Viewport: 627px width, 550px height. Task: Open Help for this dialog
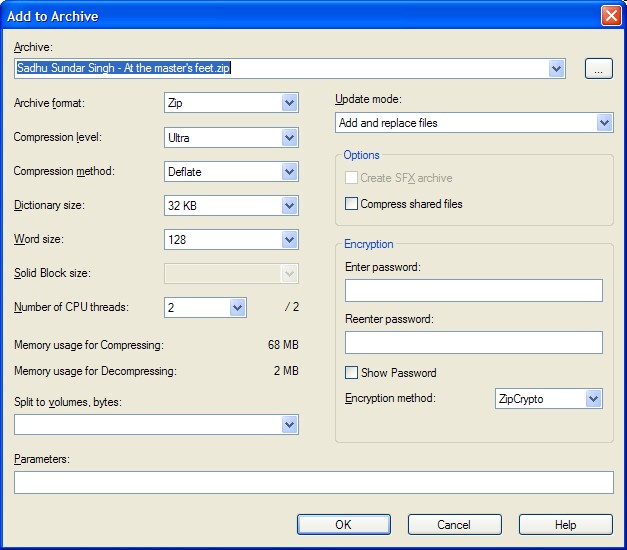(x=565, y=525)
